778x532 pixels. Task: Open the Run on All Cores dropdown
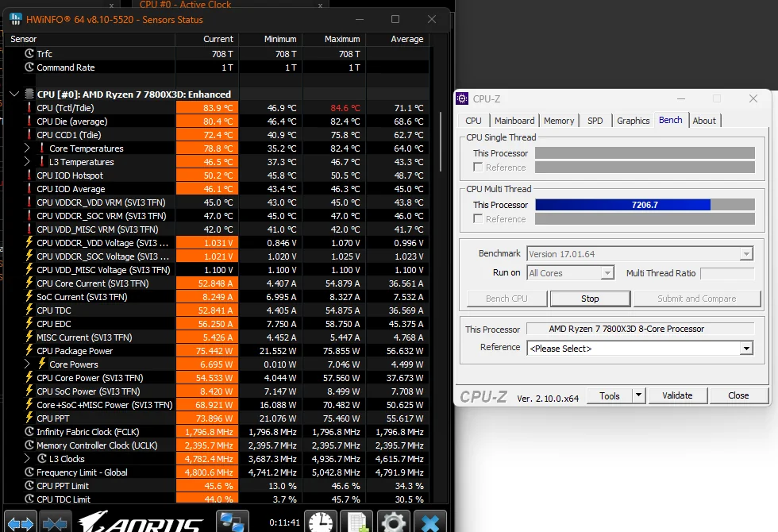[x=607, y=272]
